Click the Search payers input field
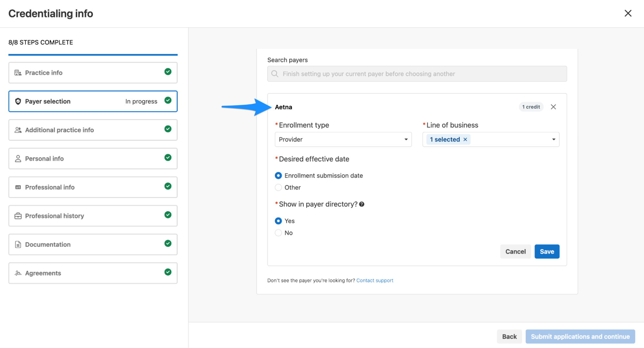644x348 pixels. [417, 74]
